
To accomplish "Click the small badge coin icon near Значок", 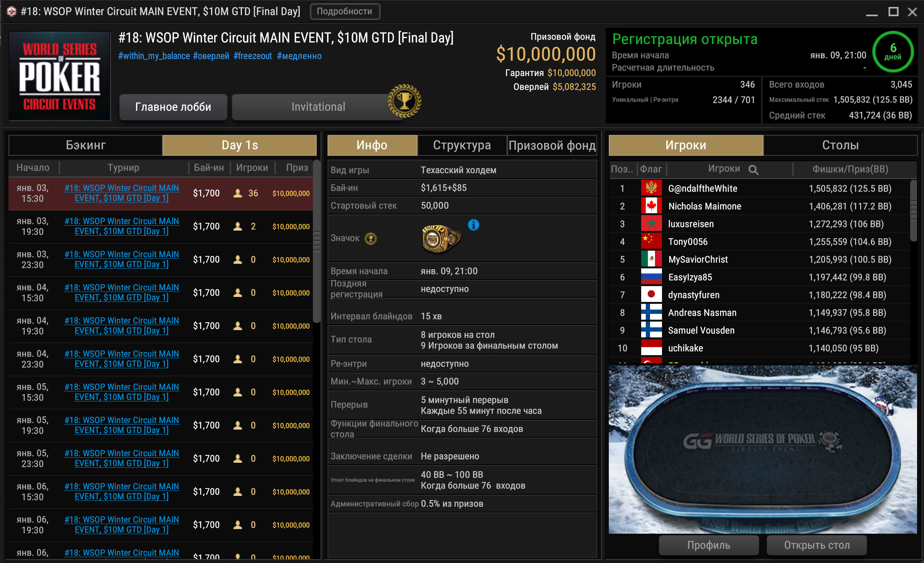I will [x=370, y=239].
